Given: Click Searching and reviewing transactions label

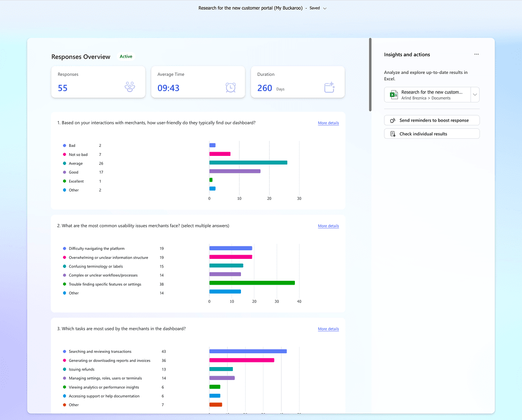Looking at the screenshot, I should pyautogui.click(x=100, y=351).
